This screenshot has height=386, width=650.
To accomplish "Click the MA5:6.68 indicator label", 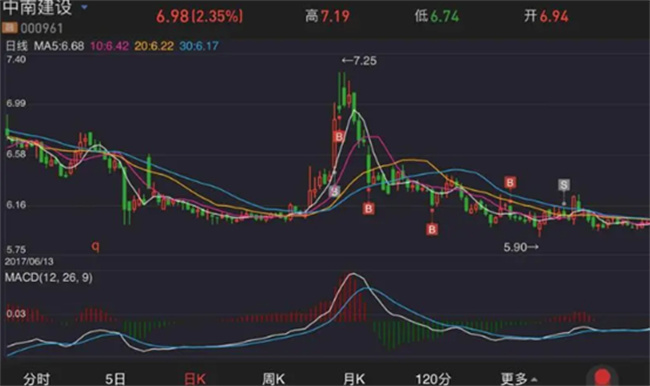I will pyautogui.click(x=59, y=46).
